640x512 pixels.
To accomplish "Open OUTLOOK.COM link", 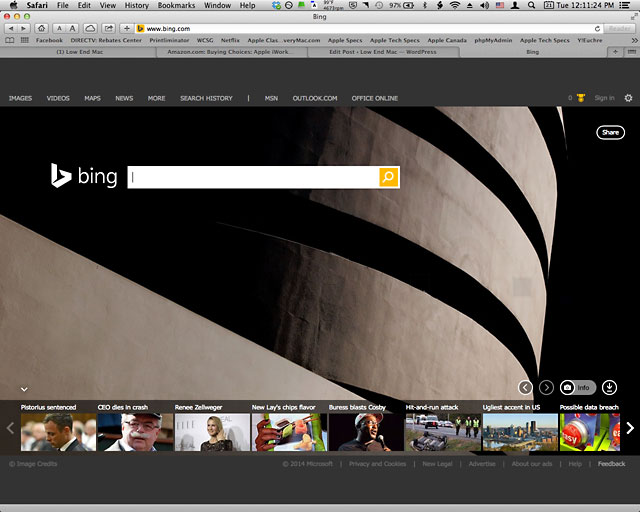I will point(315,98).
